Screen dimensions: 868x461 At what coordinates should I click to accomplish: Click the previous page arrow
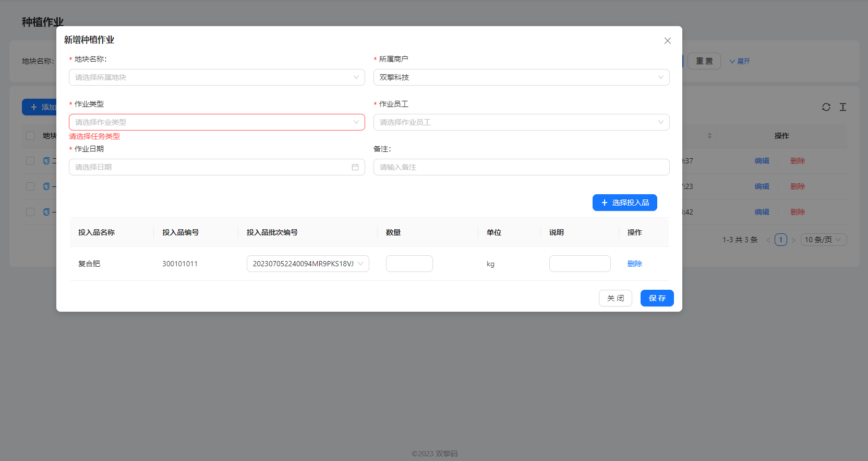click(x=768, y=240)
